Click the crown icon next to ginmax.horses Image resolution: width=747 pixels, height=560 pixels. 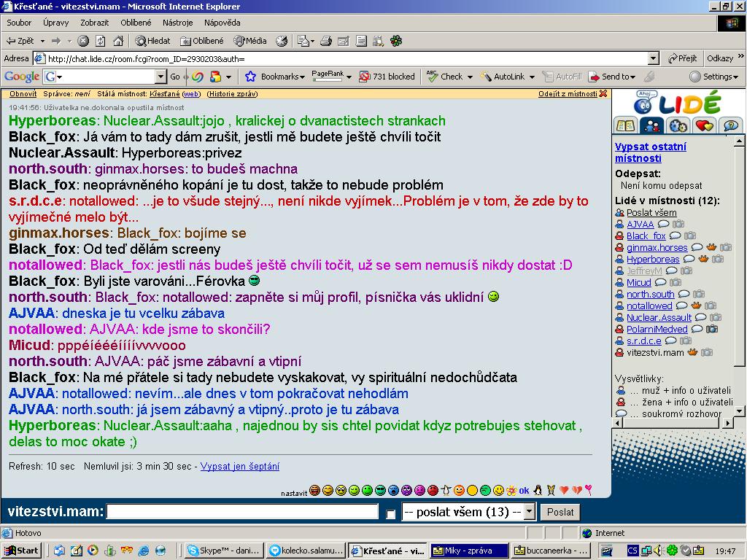click(x=712, y=247)
